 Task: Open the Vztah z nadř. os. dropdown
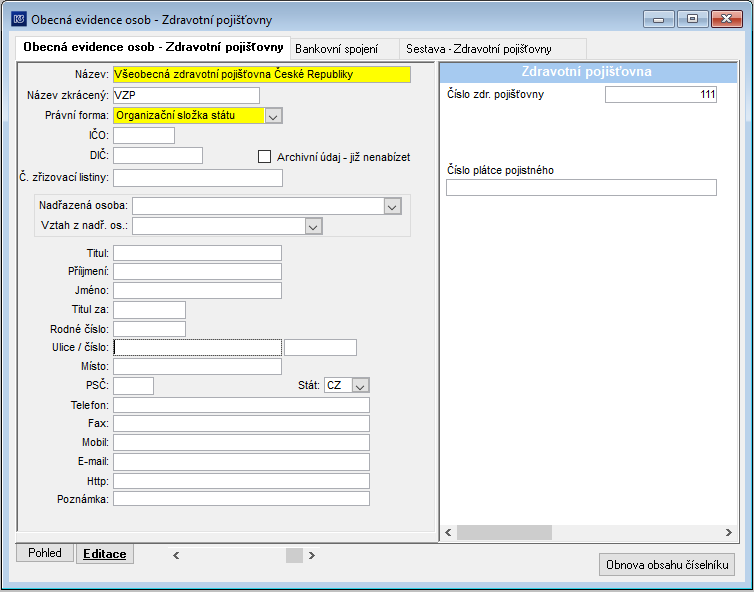pyautogui.click(x=314, y=226)
